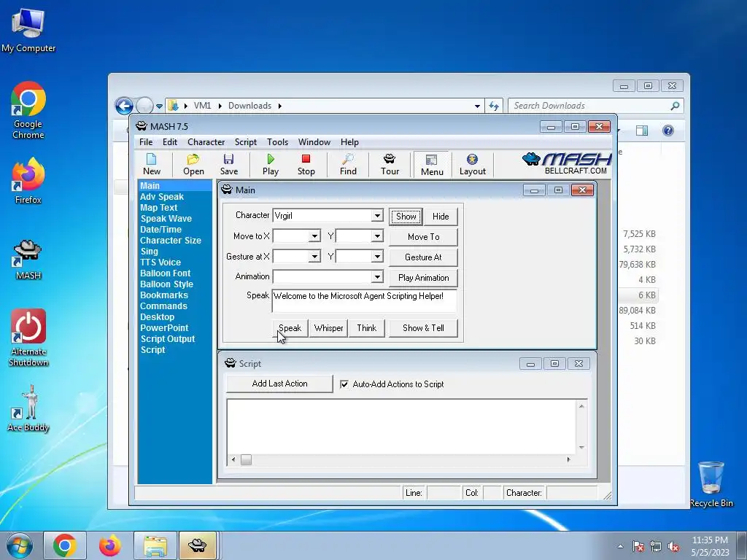Click the Gesture At button
This screenshot has width=747, height=560.
[424, 257]
